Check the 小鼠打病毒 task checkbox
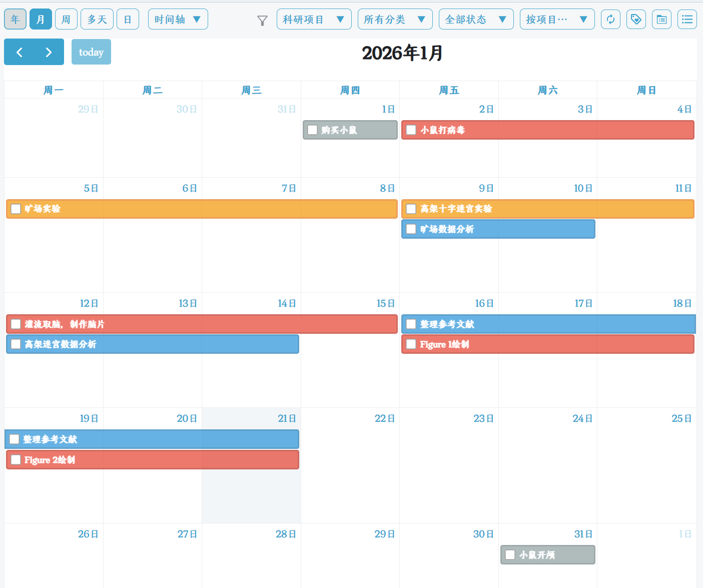This screenshot has width=703, height=588. tap(411, 130)
